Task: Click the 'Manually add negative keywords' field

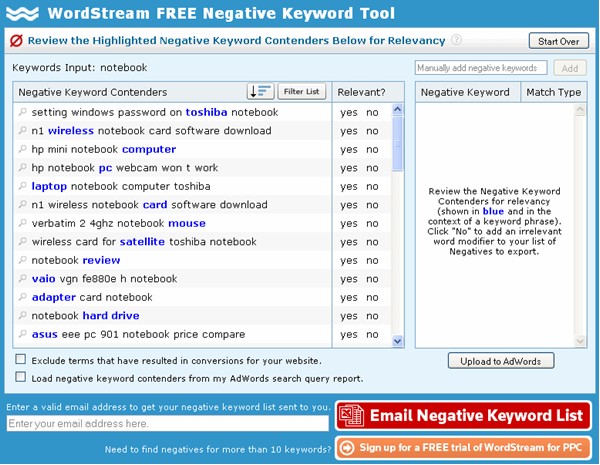Action: tap(481, 68)
